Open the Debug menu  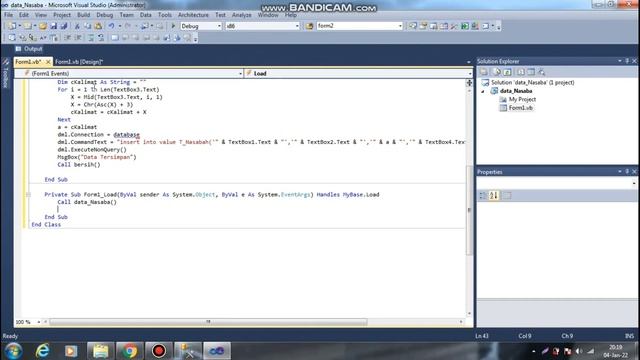point(104,15)
